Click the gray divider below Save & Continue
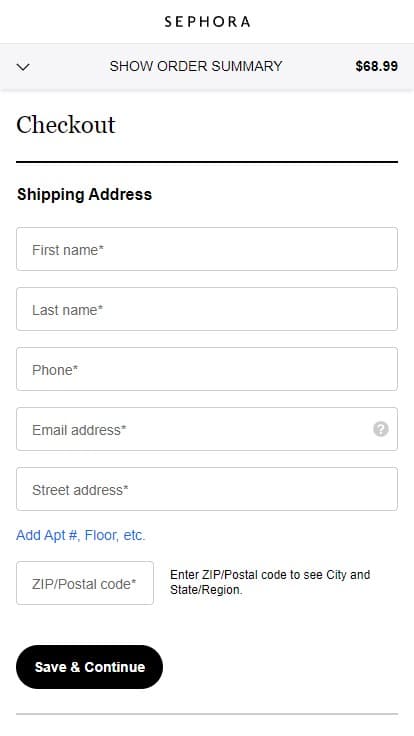The width and height of the screenshot is (414, 736). point(207,714)
